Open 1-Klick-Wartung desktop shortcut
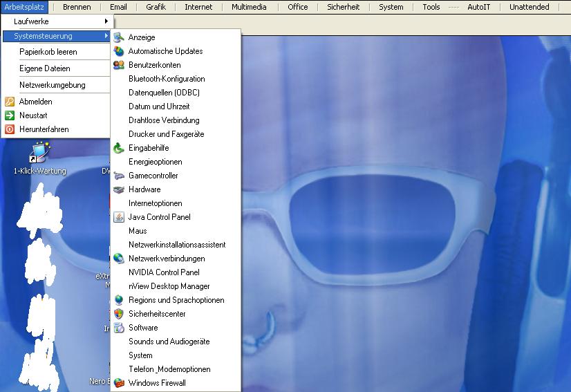The width and height of the screenshot is (571, 392). pyautogui.click(x=40, y=153)
